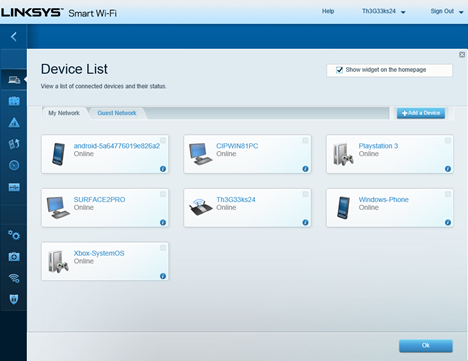Click the Add a Device button
Screen dimensions: 468x361
tap(421, 113)
